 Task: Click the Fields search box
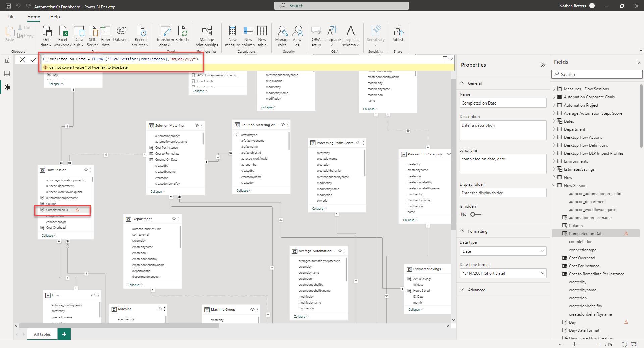[x=597, y=74]
